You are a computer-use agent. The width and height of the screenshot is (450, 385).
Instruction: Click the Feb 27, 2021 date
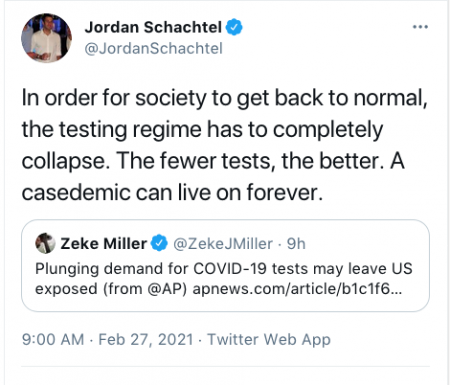tap(146, 339)
